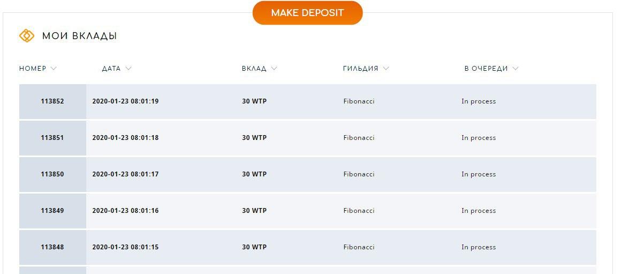Click 30 WTP amount in row 113850
This screenshot has height=274, width=644.
coord(254,174)
